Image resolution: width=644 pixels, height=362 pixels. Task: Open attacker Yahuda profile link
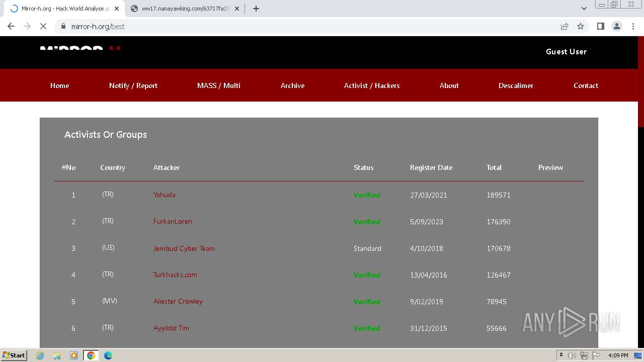(x=165, y=195)
